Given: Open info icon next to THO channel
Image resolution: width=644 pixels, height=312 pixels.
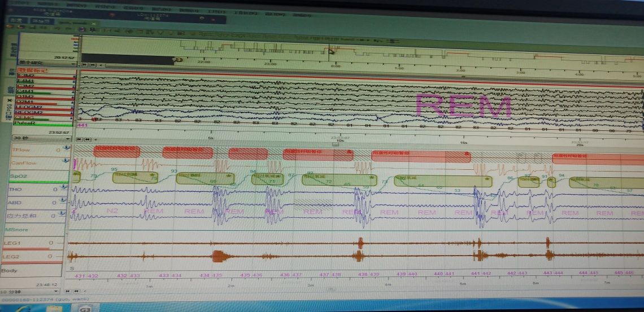Looking at the screenshot, I should click(x=64, y=187).
